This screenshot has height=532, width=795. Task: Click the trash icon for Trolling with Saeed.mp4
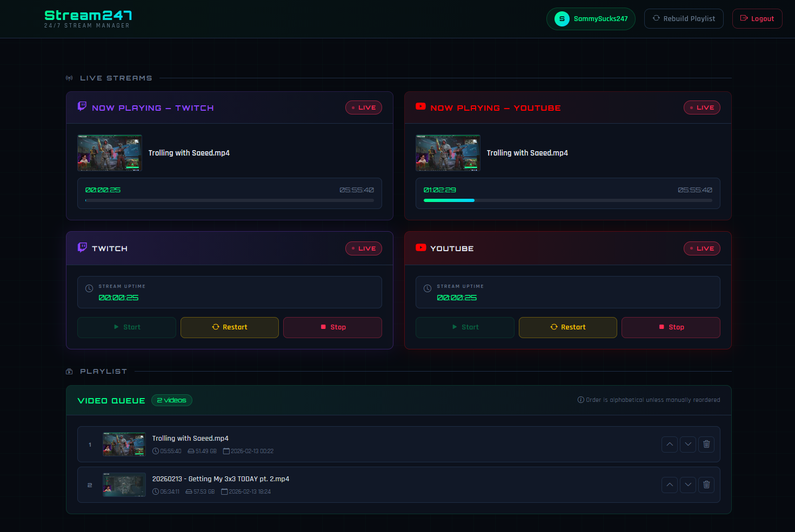pyautogui.click(x=706, y=444)
